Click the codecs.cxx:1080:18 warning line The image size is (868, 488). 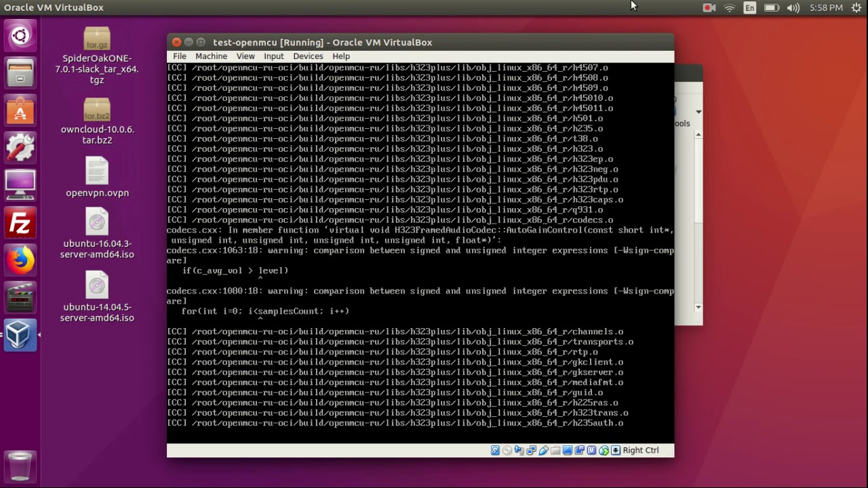point(420,296)
